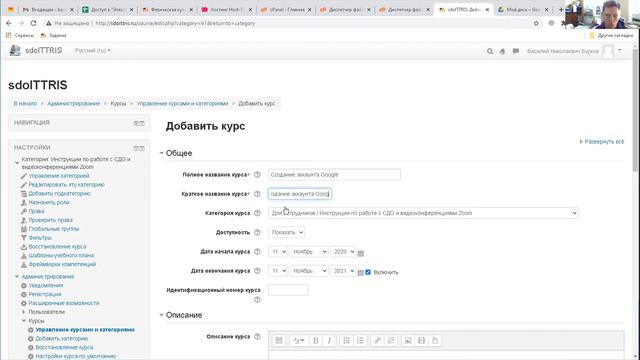Open the start date month dropdown Ноябрь
The image size is (640, 360).
pos(309,251)
